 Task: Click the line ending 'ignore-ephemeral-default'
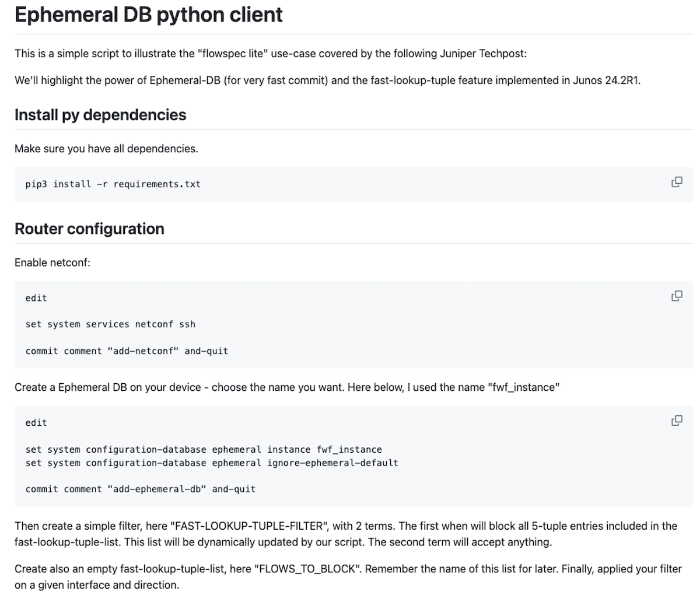212,463
